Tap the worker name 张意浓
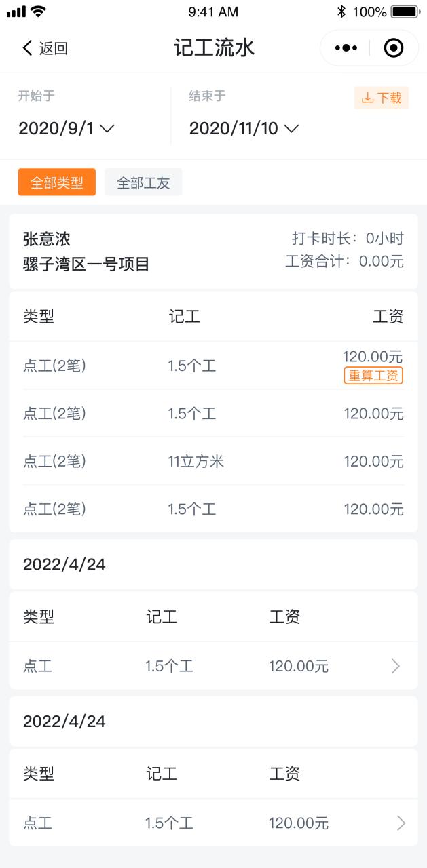Screen dimensions: 427x868 [x=47, y=239]
